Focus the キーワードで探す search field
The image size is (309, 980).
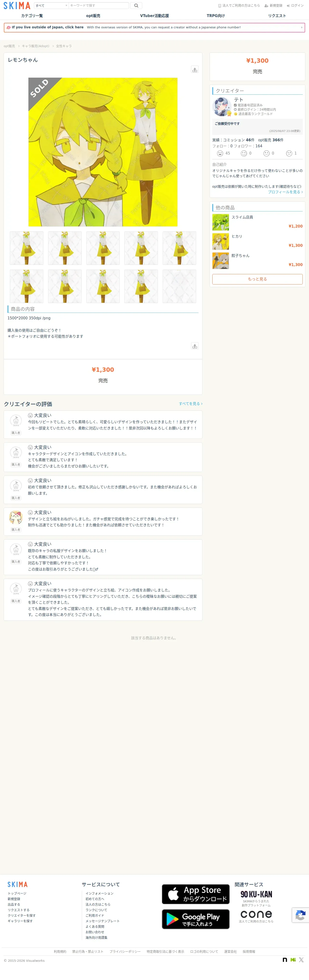coord(99,6)
